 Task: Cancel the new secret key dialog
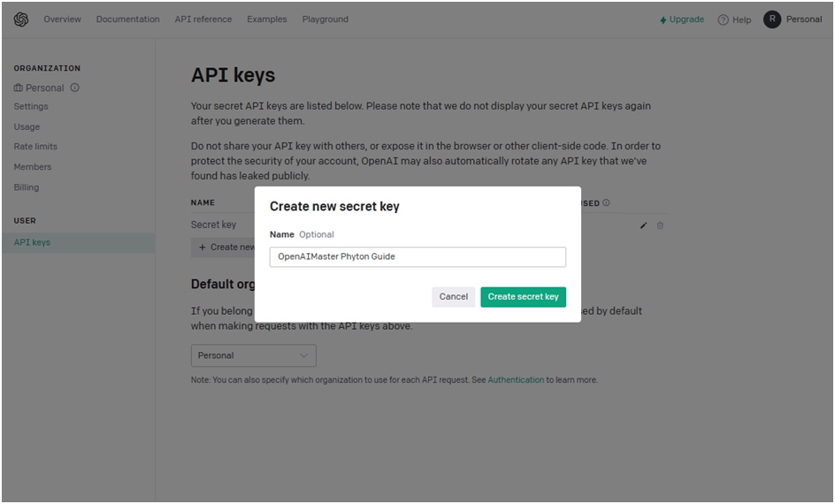[453, 297]
